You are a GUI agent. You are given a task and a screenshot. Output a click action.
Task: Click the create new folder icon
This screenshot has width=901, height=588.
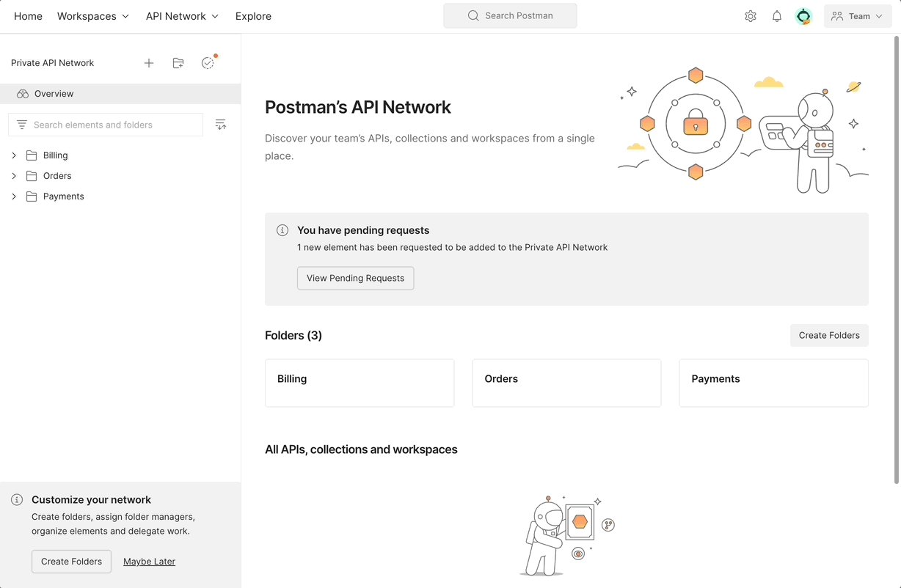coord(178,63)
